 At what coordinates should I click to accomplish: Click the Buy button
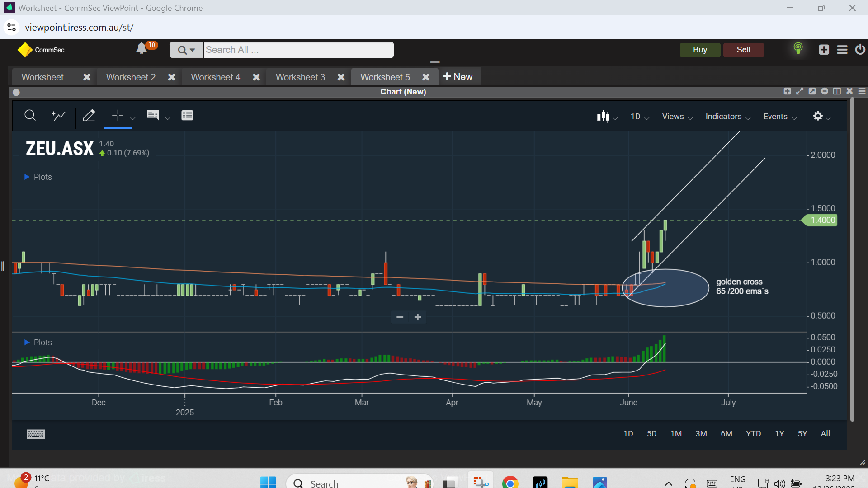coord(700,50)
